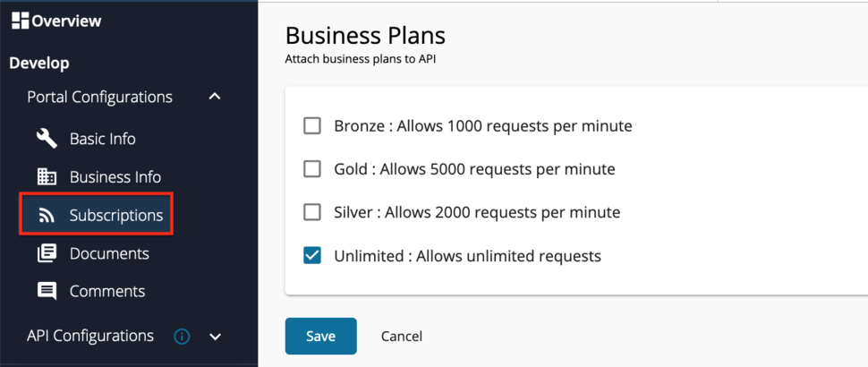Expand the API Configurations section chevron

click(215, 337)
